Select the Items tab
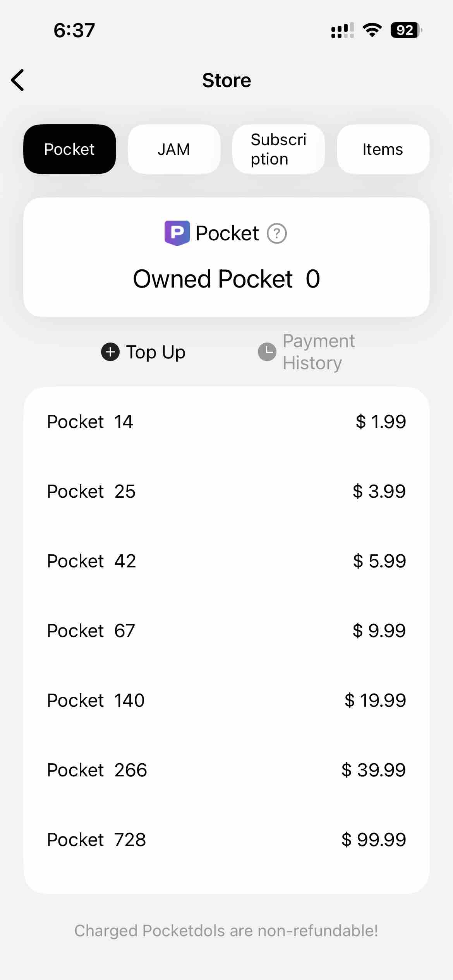Screen dimensions: 453x980 pos(383,149)
